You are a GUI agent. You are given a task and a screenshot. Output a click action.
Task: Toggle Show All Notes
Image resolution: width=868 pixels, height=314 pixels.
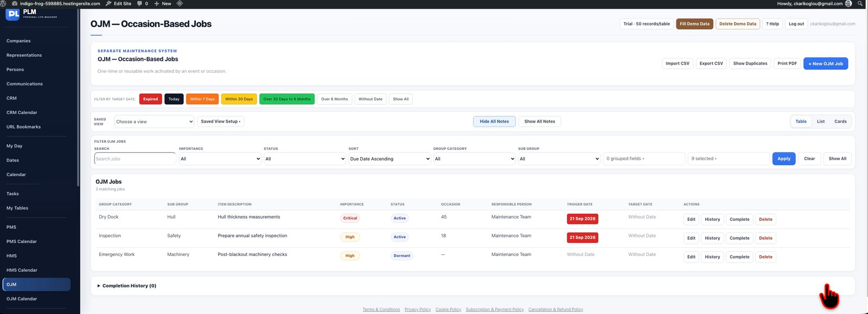click(539, 121)
